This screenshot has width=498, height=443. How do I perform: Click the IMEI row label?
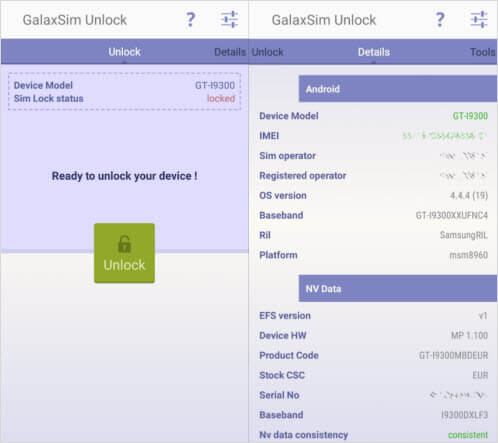pyautogui.click(x=269, y=136)
